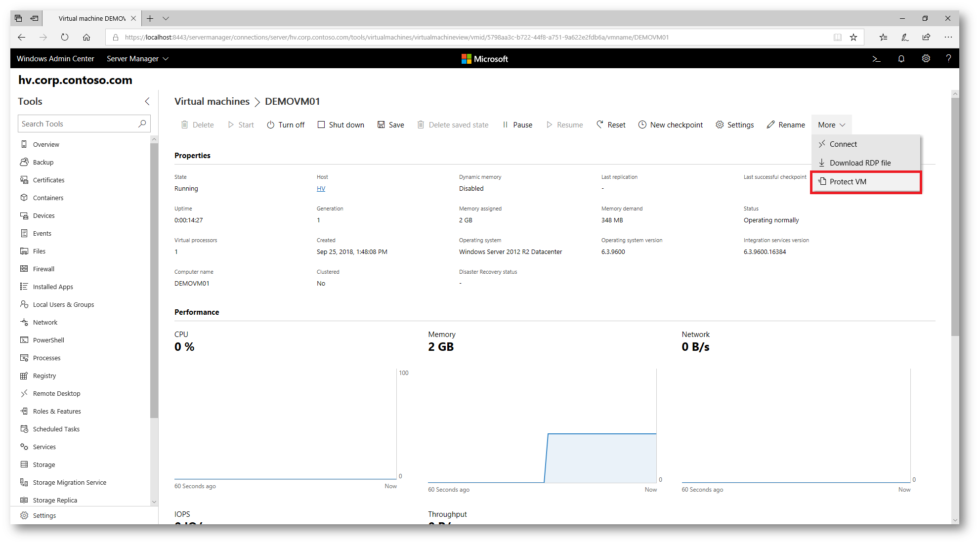Screen dimensions: 980x545
Task: Save the virtual machine state
Action: (391, 125)
